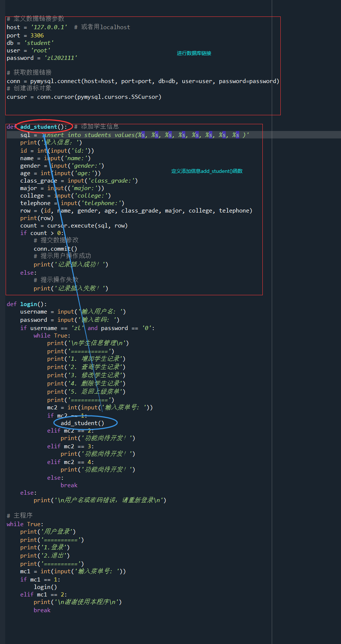Click the password = input('输入密码: ') line
The image size is (341, 644).
[70, 320]
